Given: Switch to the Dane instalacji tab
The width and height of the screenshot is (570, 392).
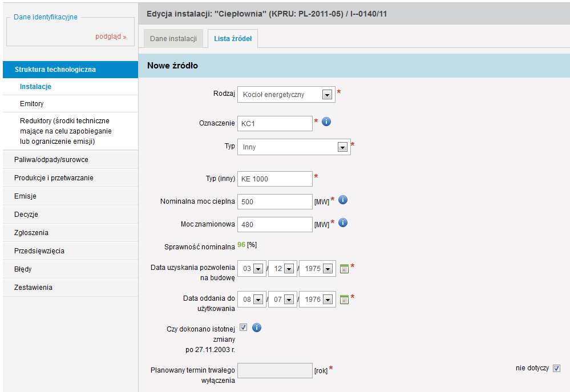Looking at the screenshot, I should point(173,39).
